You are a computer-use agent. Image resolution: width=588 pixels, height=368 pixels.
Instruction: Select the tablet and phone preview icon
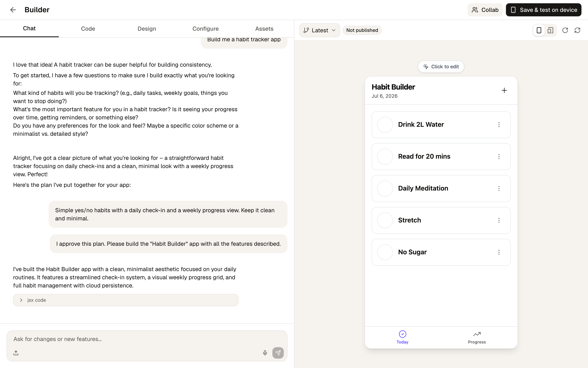550,30
